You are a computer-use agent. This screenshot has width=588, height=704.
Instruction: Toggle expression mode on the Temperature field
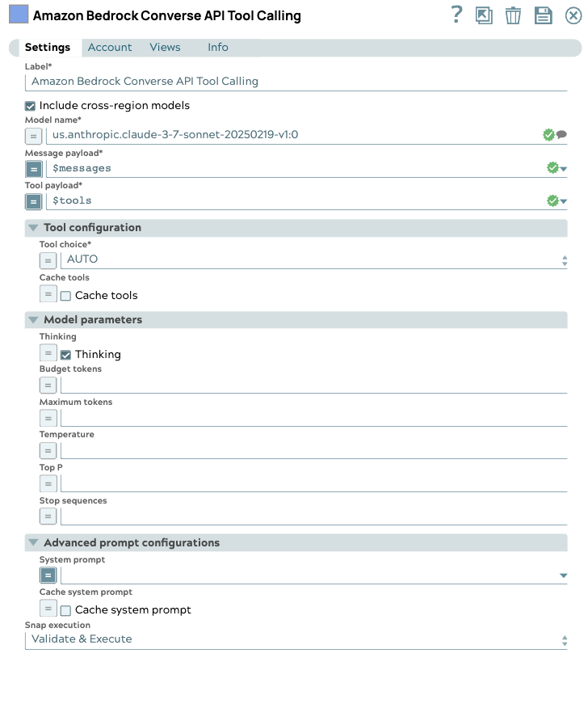click(48, 450)
